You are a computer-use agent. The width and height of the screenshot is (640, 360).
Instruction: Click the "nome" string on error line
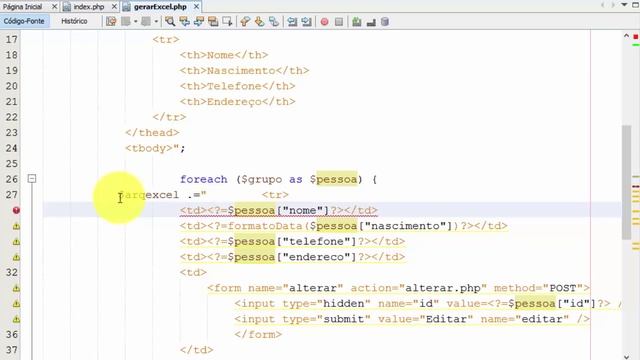(302, 211)
